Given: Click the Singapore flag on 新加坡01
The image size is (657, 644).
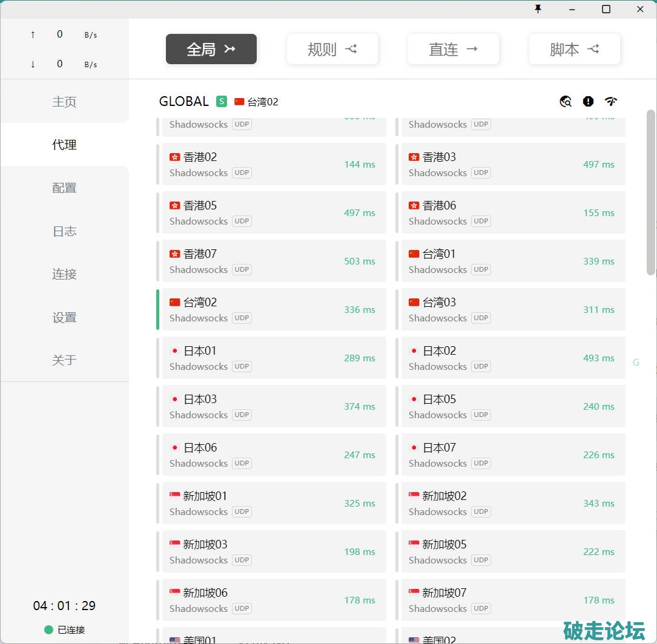Looking at the screenshot, I should (x=175, y=496).
